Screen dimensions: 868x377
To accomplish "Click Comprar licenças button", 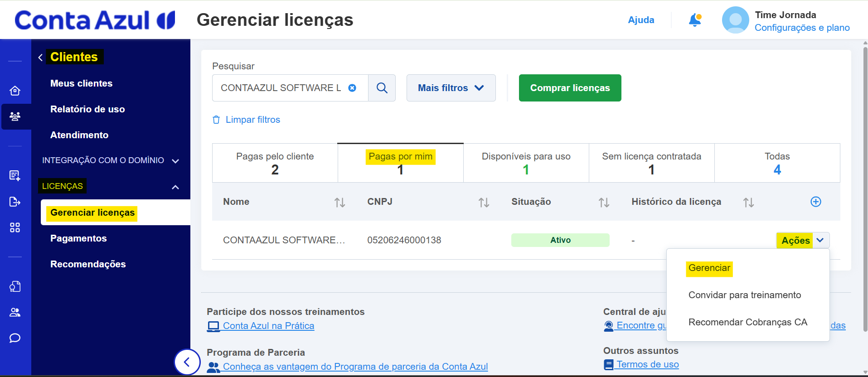I will (x=570, y=88).
